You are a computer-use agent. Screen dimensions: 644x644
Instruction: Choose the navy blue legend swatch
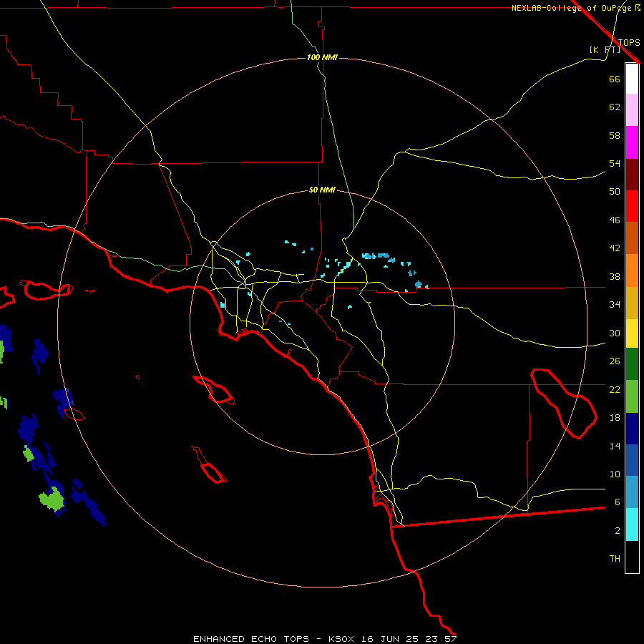pos(632,429)
